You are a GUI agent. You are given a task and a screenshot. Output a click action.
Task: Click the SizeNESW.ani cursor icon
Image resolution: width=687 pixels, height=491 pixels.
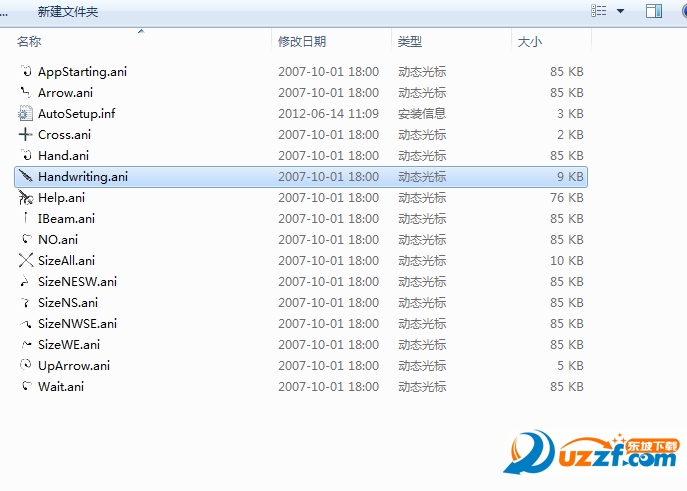[25, 281]
